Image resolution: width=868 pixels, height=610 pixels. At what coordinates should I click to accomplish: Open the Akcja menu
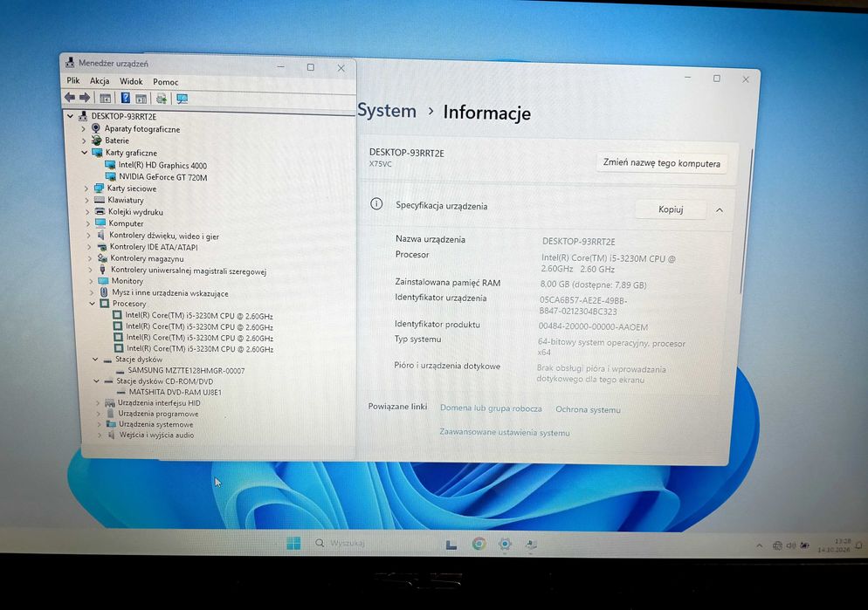click(100, 81)
